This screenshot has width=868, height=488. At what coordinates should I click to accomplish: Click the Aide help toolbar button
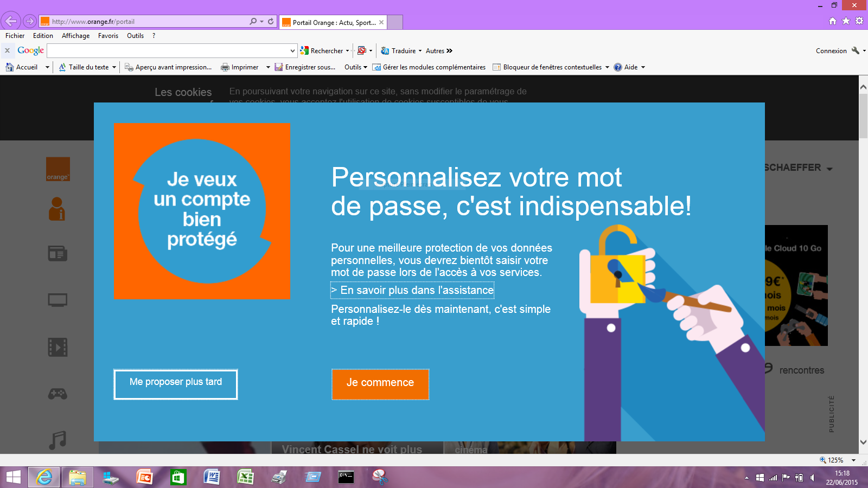626,67
